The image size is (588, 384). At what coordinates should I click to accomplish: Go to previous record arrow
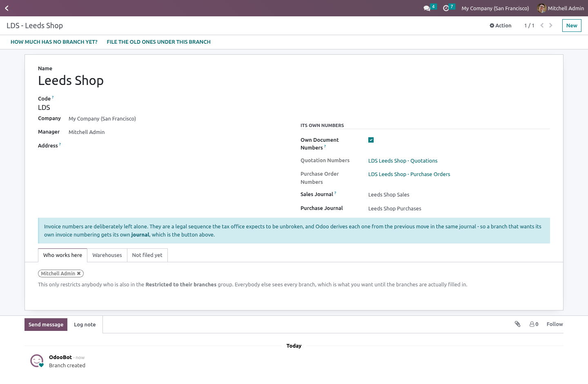(542, 25)
